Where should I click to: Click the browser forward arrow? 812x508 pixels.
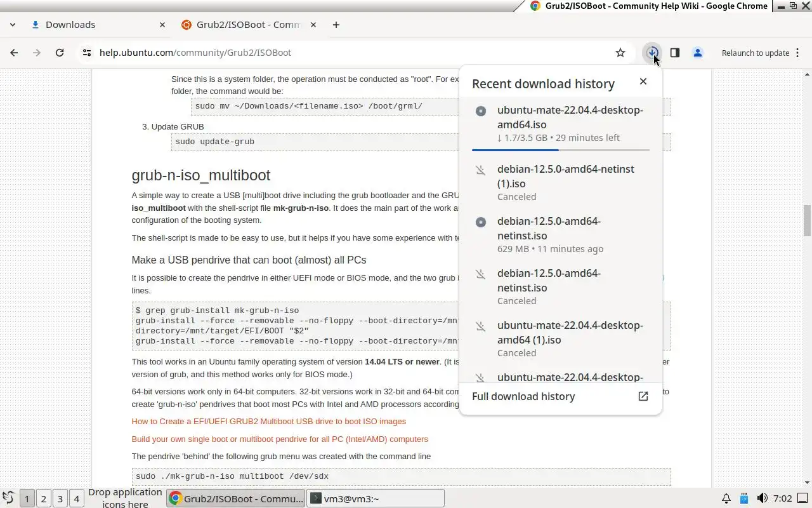[37, 53]
